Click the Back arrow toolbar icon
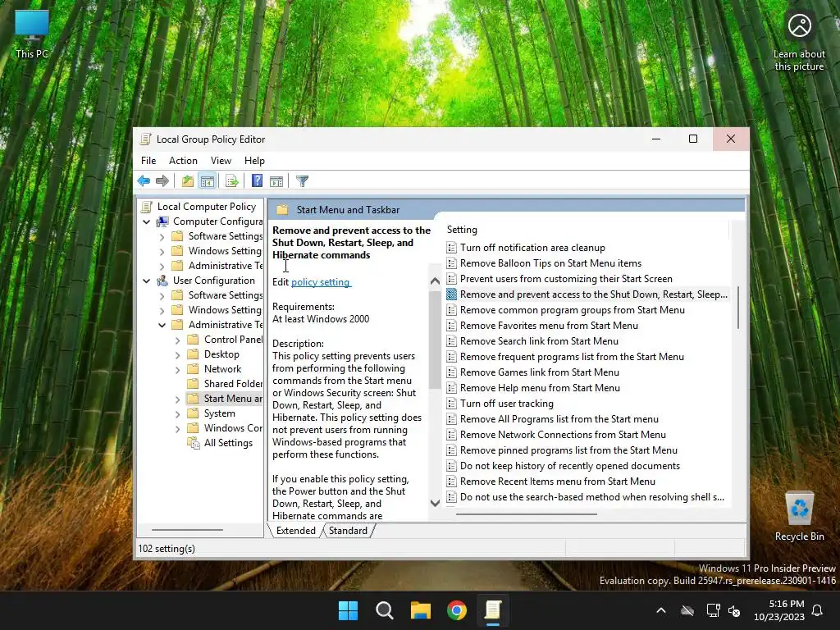840x630 pixels. 144,181
